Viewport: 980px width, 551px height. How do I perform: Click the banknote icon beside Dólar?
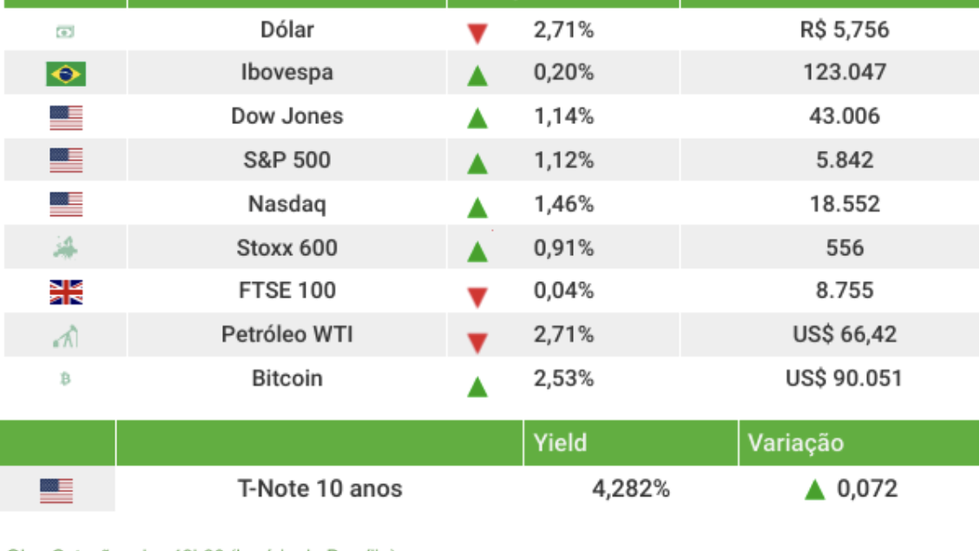[x=65, y=31]
